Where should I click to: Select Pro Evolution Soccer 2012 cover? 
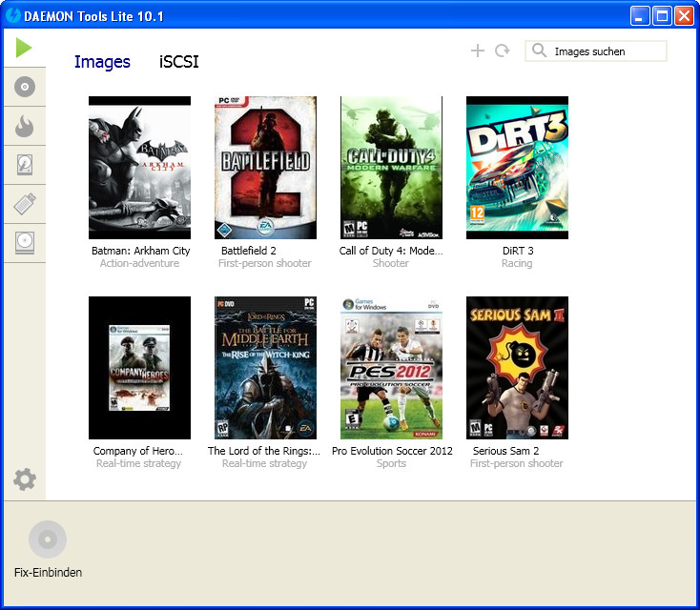coord(391,368)
